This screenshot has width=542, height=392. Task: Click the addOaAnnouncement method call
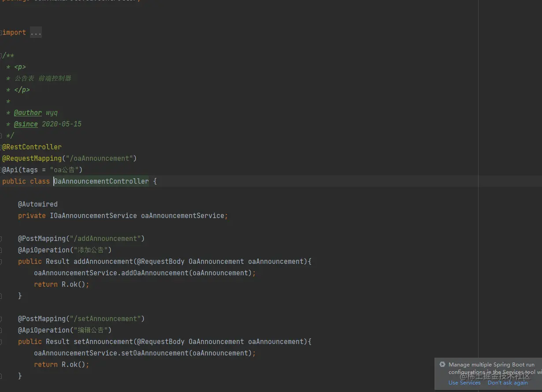tap(155, 273)
